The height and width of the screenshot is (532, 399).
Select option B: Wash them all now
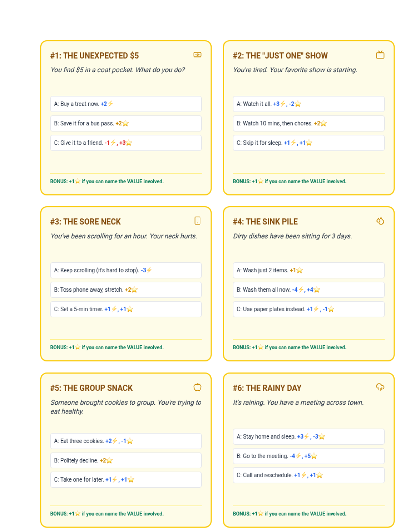pos(309,290)
